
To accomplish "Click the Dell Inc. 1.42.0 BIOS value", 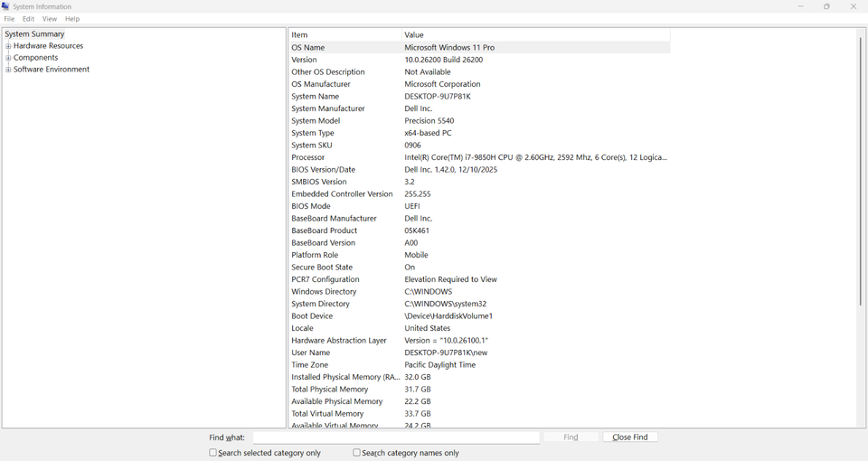I will pyautogui.click(x=450, y=169).
